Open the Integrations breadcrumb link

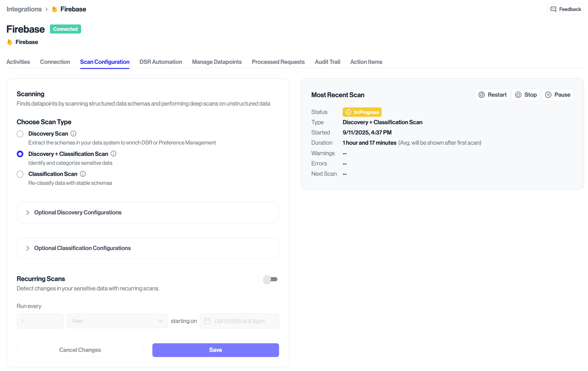pos(24,9)
